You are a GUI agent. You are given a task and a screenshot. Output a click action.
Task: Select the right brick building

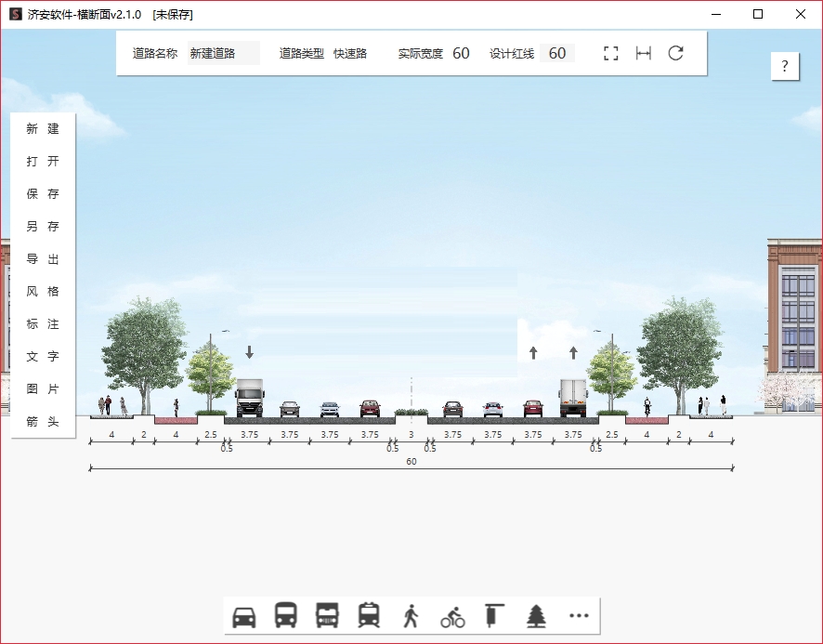[794, 325]
